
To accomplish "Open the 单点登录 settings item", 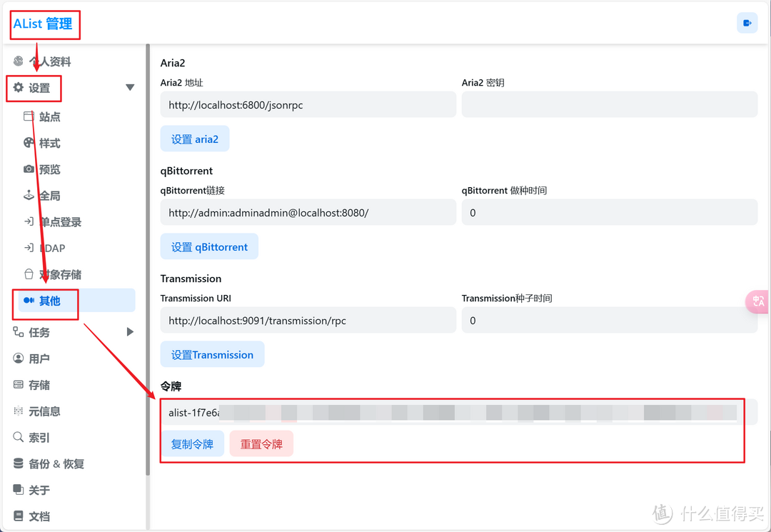I will 60,222.
